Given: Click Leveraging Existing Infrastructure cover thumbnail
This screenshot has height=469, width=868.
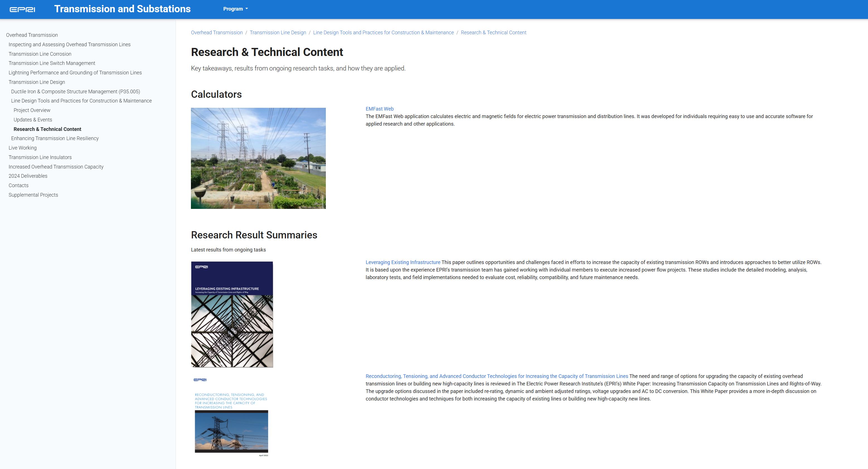Looking at the screenshot, I should tap(232, 314).
